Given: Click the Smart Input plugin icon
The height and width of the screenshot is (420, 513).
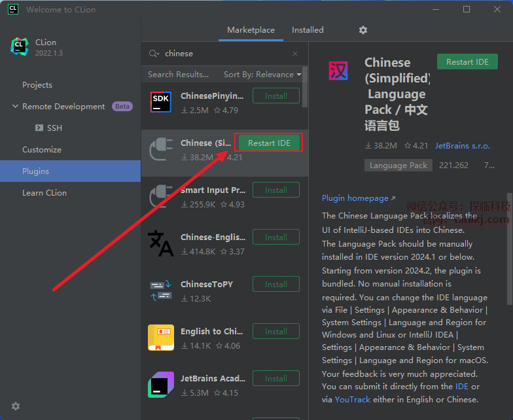Looking at the screenshot, I should tap(161, 196).
